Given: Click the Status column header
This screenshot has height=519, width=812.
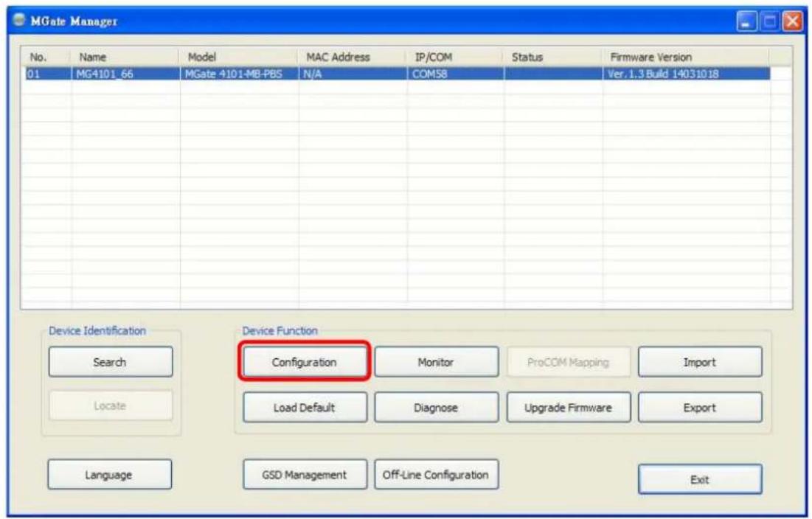Looking at the screenshot, I should pos(552,57).
